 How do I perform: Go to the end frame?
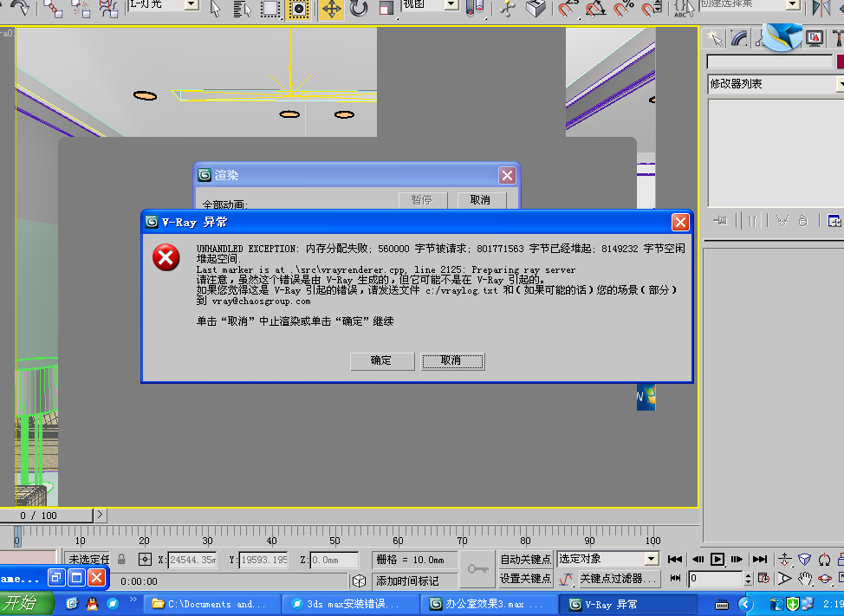[x=759, y=560]
